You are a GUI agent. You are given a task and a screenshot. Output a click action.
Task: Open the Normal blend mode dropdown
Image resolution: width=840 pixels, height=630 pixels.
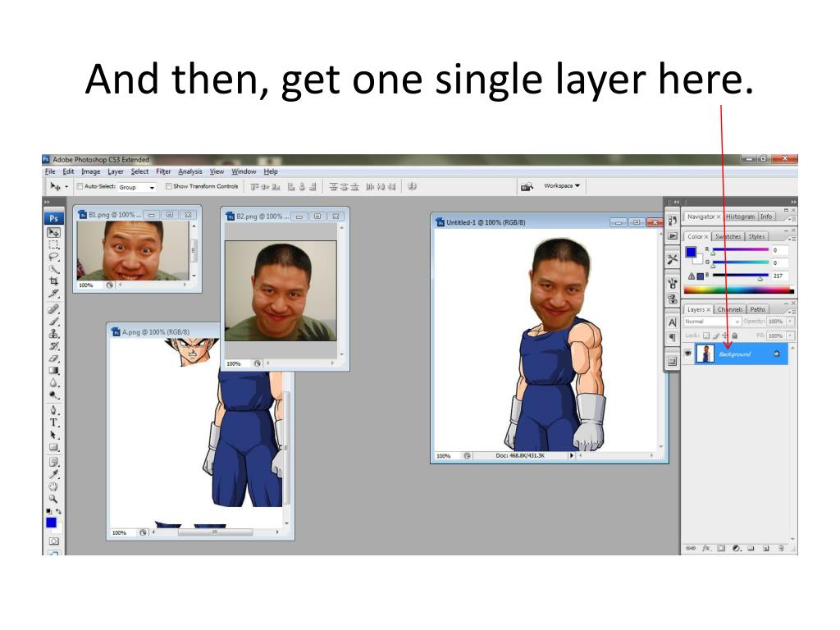[x=712, y=322]
